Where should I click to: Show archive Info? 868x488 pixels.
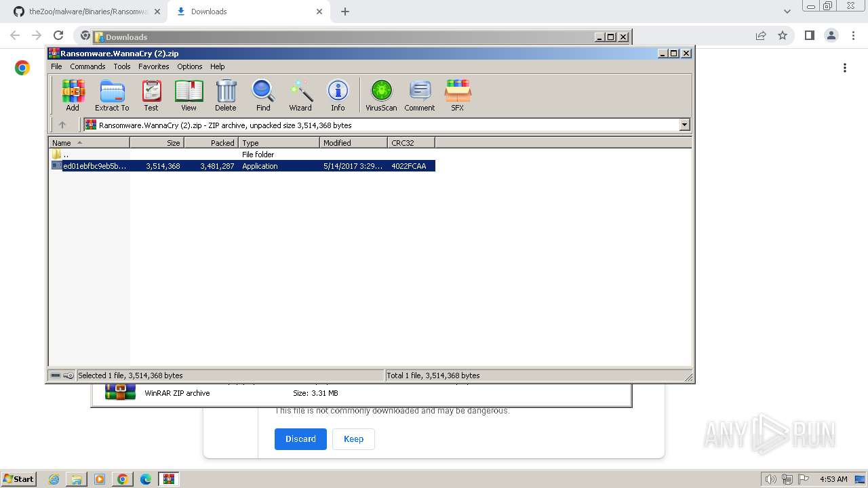[338, 95]
